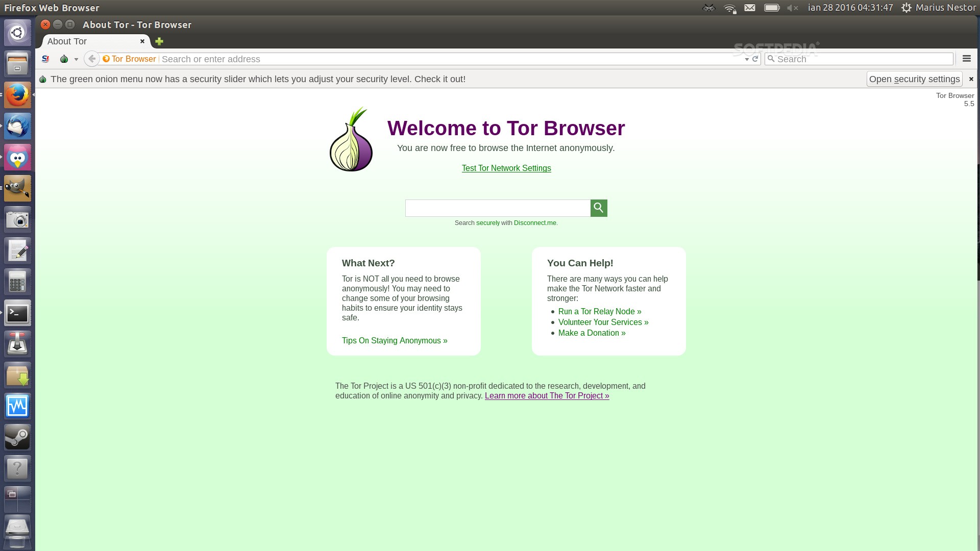Click Learn more about The Tor Project link
980x551 pixels.
tap(547, 395)
